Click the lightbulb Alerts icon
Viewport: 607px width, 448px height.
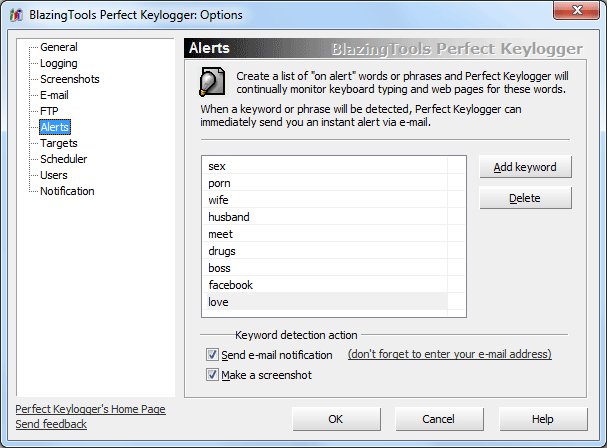coord(212,82)
